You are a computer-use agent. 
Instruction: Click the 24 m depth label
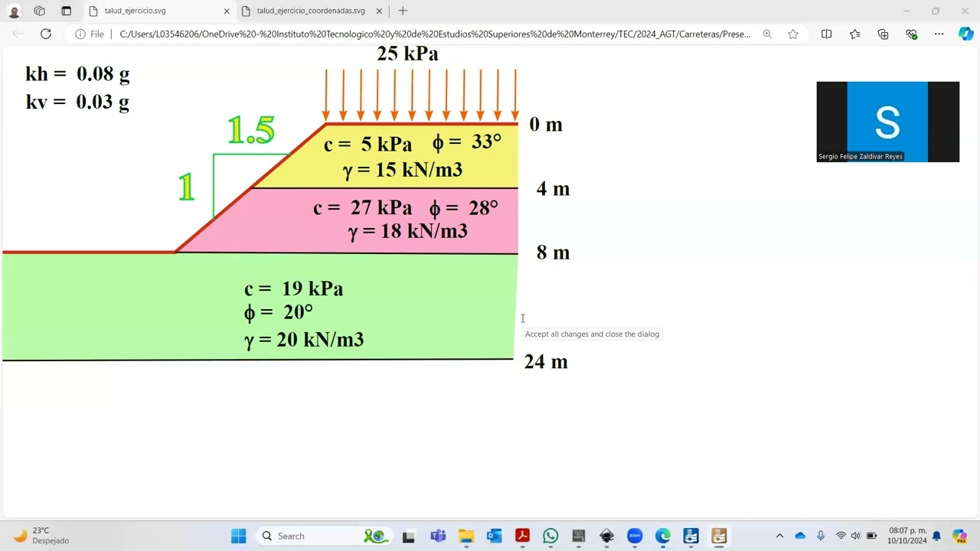click(x=546, y=362)
